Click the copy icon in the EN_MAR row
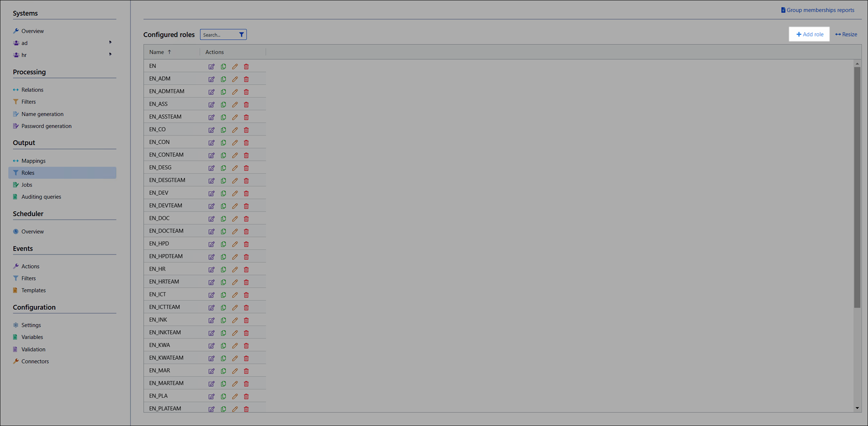The width and height of the screenshot is (868, 426). pyautogui.click(x=223, y=371)
